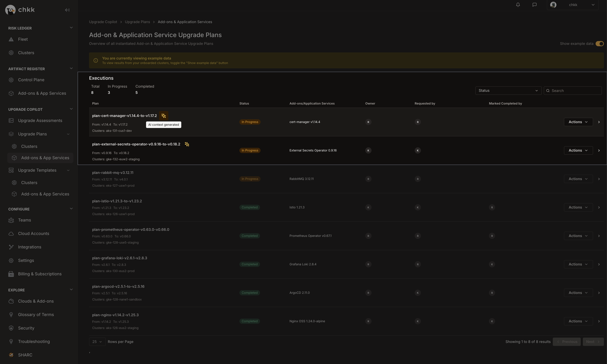
Task: Open the feedback chat bubble icon
Action: 534,5
